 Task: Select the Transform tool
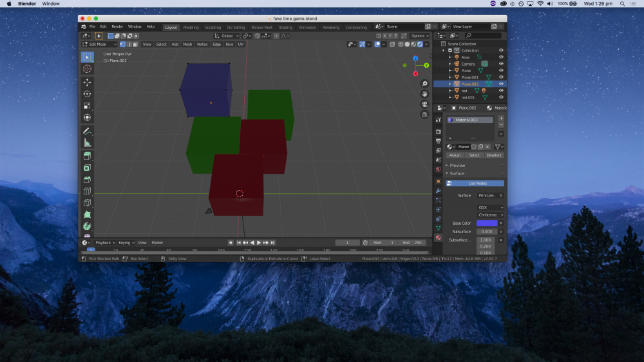pyautogui.click(x=87, y=117)
